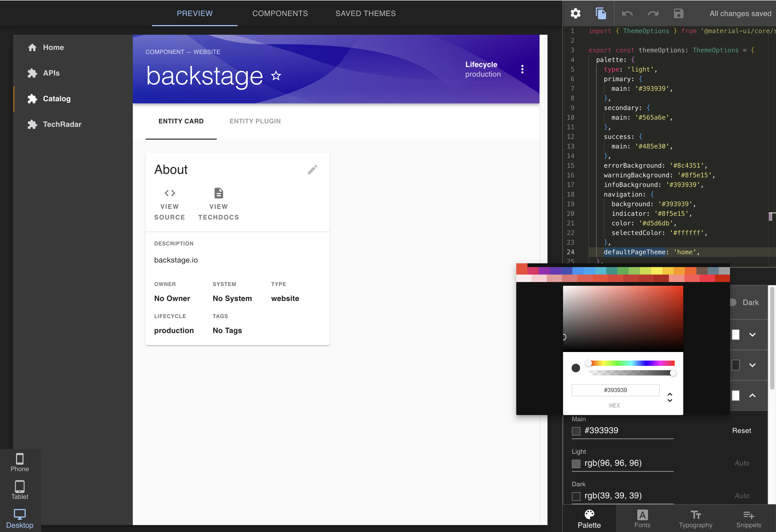
Task: Toggle color format with HEX arrows
Action: (x=670, y=397)
